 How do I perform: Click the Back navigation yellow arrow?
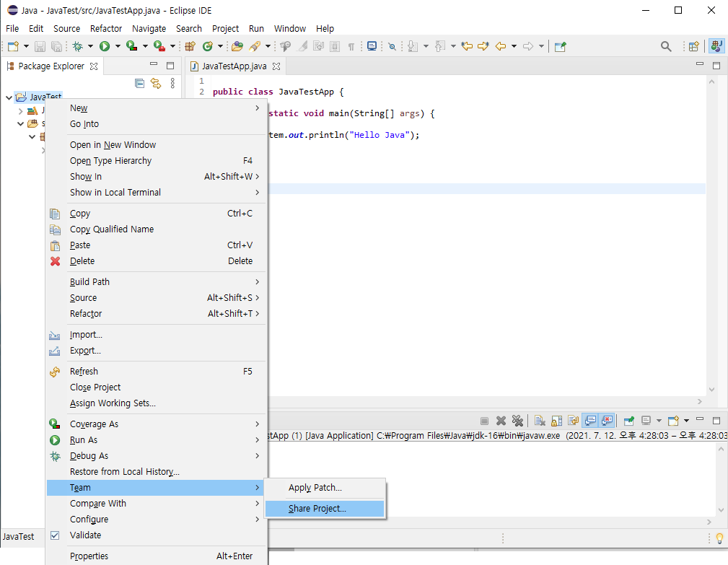click(501, 46)
